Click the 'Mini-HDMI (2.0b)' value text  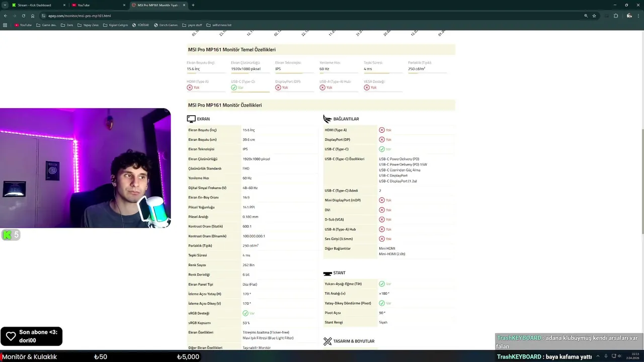[x=392, y=254]
